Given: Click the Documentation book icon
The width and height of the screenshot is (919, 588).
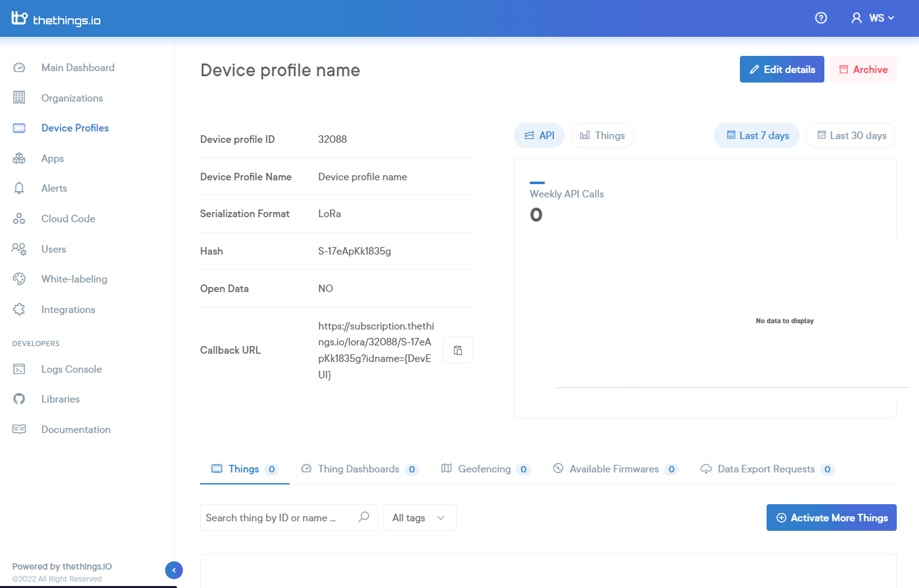Looking at the screenshot, I should tap(19, 429).
